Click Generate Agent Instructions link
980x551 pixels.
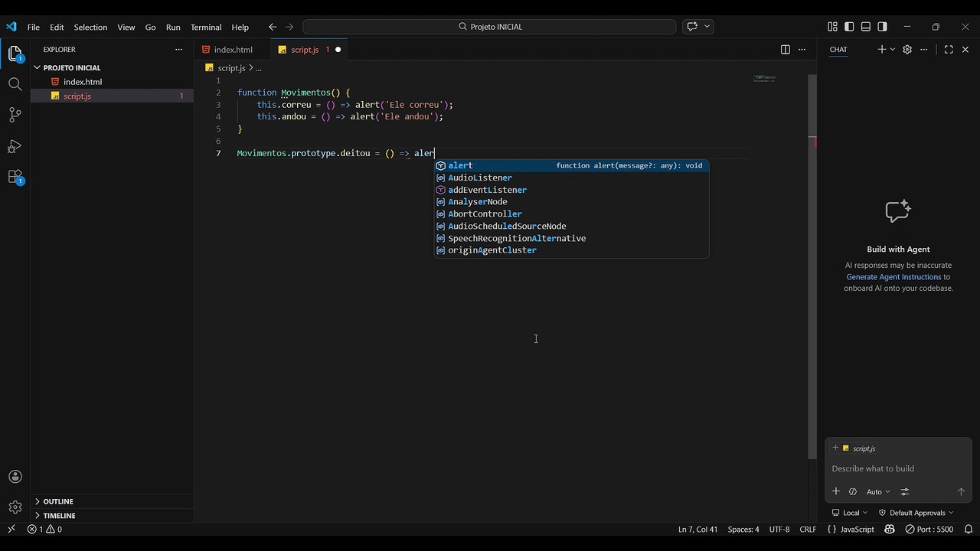893,277
